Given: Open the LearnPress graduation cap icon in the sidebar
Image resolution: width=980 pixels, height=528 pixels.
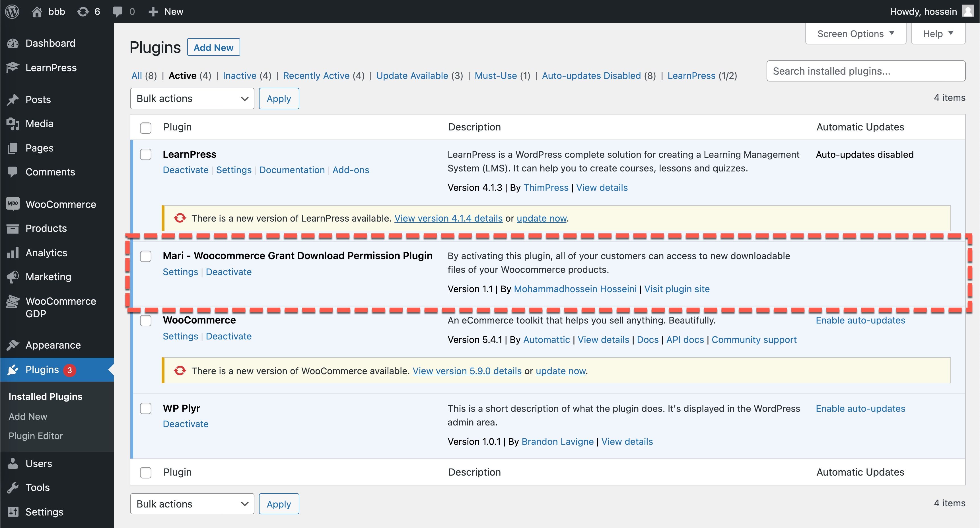Looking at the screenshot, I should coord(13,68).
